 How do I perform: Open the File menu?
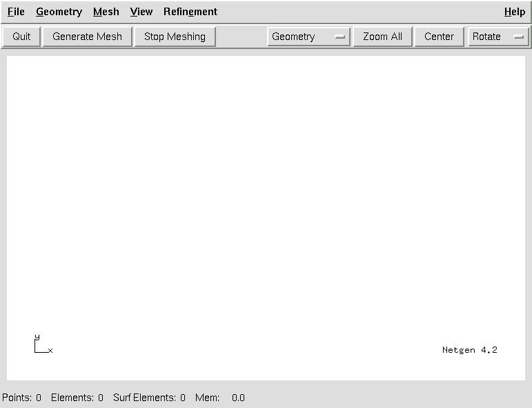click(16, 12)
